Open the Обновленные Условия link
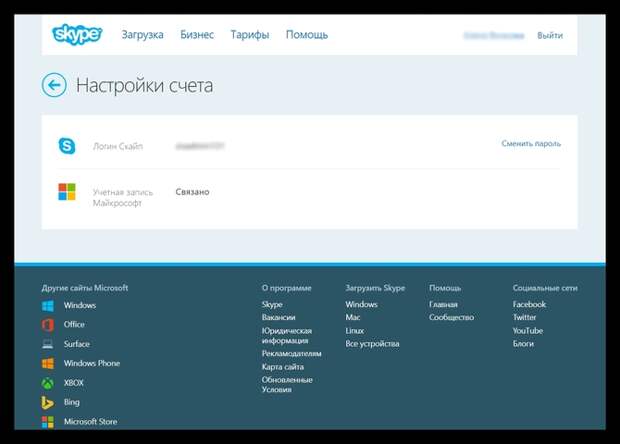The height and width of the screenshot is (444, 620). tap(287, 384)
